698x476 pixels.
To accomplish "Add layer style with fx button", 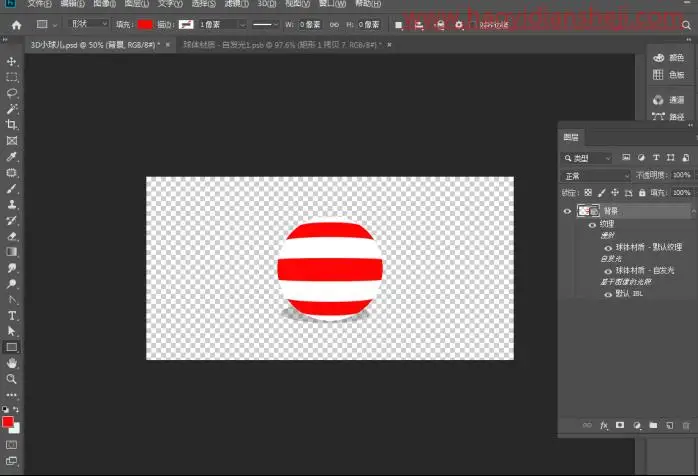I will point(604,425).
